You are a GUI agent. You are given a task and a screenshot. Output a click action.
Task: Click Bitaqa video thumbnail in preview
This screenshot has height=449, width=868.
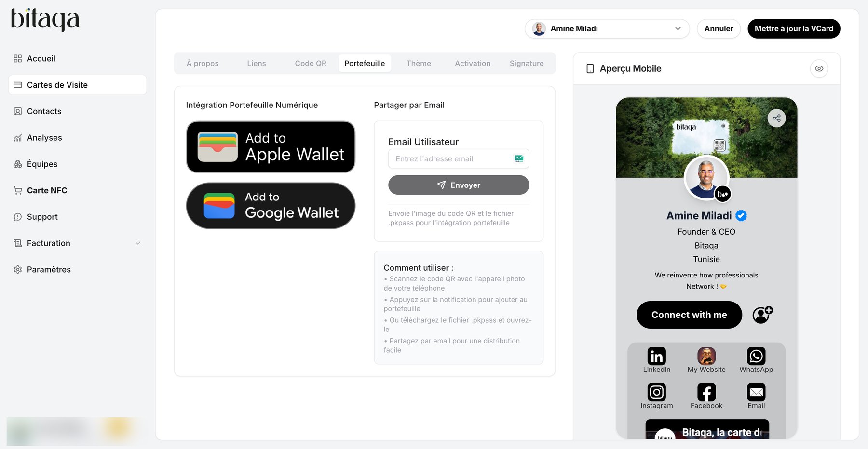click(707, 429)
